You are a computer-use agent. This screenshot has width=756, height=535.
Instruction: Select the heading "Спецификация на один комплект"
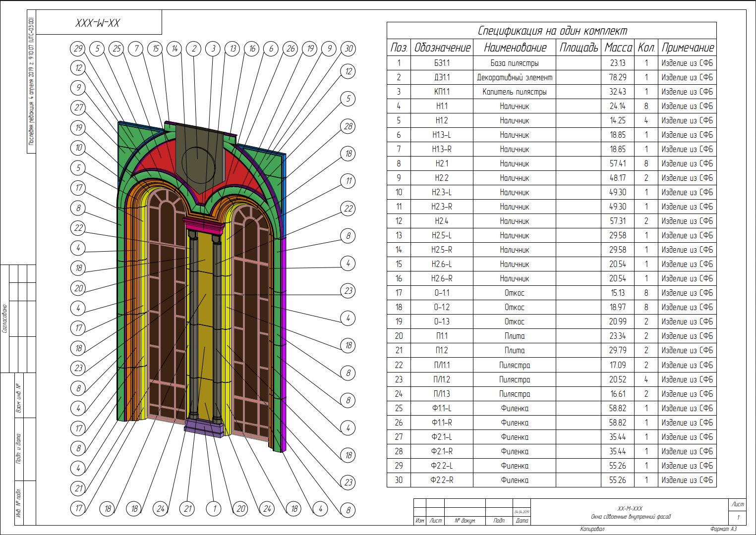(x=552, y=31)
